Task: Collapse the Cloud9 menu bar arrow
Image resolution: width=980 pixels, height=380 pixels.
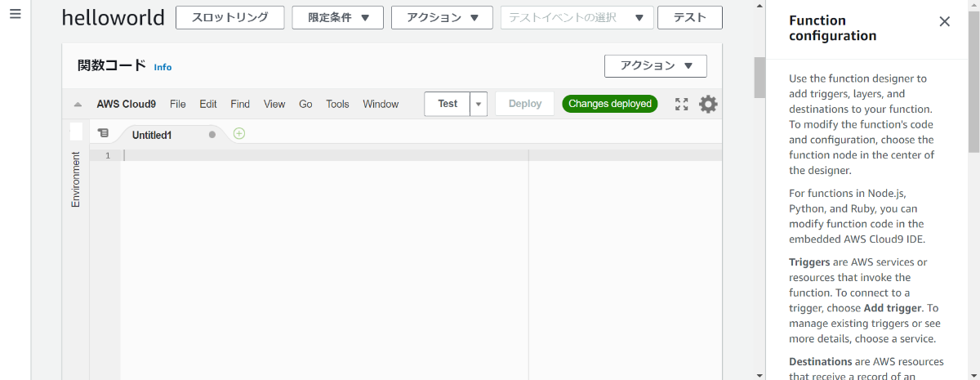Action: [x=78, y=105]
